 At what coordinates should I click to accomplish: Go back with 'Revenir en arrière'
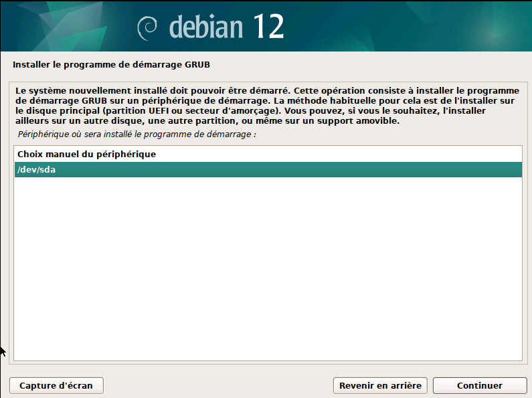380,385
